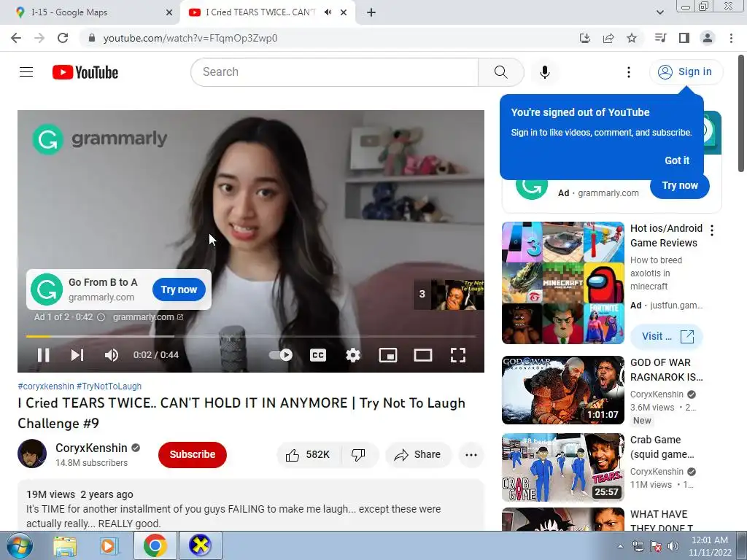Skip to the next video
This screenshot has height=560, width=747.
click(x=77, y=355)
